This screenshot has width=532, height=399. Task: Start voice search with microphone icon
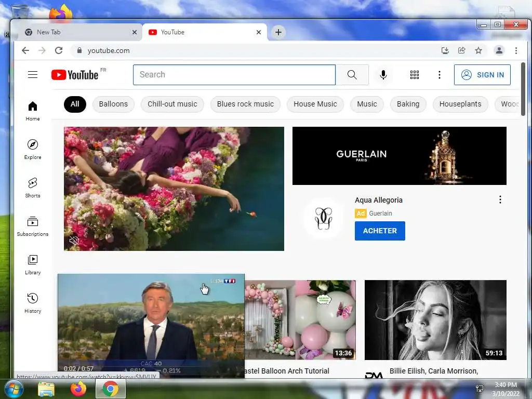pos(383,75)
